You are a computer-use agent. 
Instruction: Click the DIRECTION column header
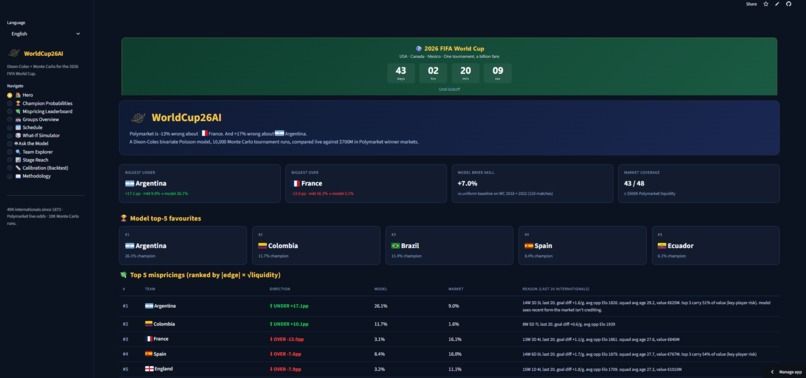point(280,289)
